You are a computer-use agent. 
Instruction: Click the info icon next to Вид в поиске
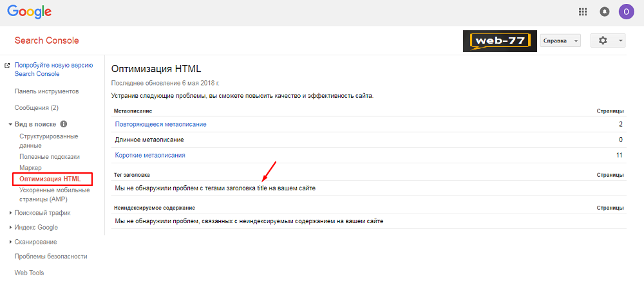tap(63, 124)
